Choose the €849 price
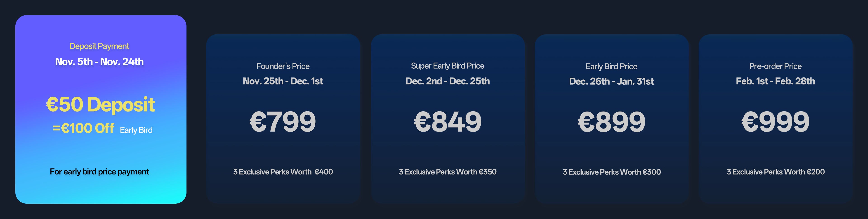868x219 pixels. 448,121
